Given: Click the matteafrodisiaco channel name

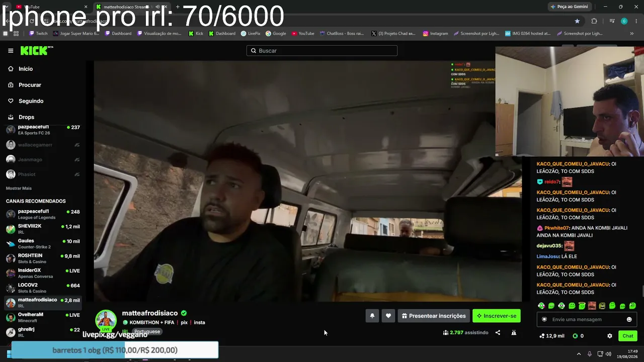Looking at the screenshot, I should (150, 313).
